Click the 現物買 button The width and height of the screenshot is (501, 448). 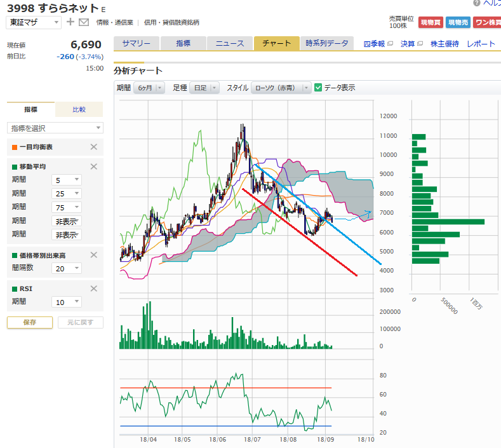(x=431, y=22)
